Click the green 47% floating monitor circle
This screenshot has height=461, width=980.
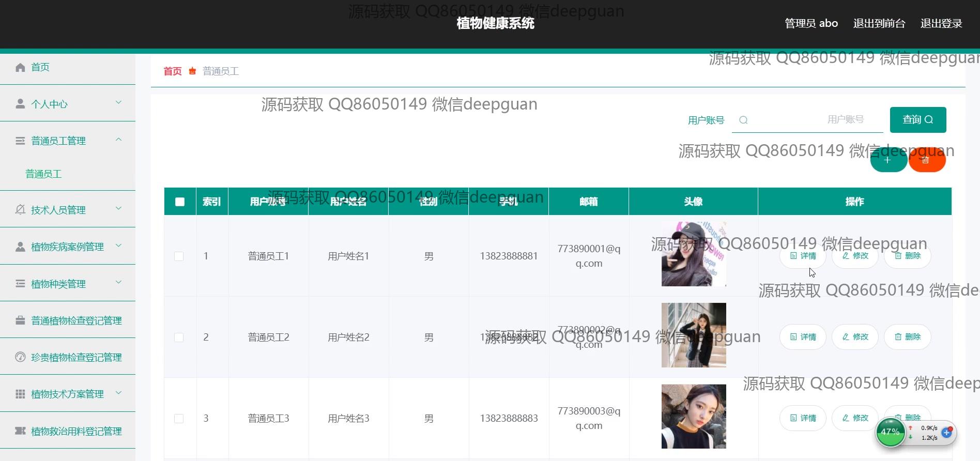click(890, 432)
